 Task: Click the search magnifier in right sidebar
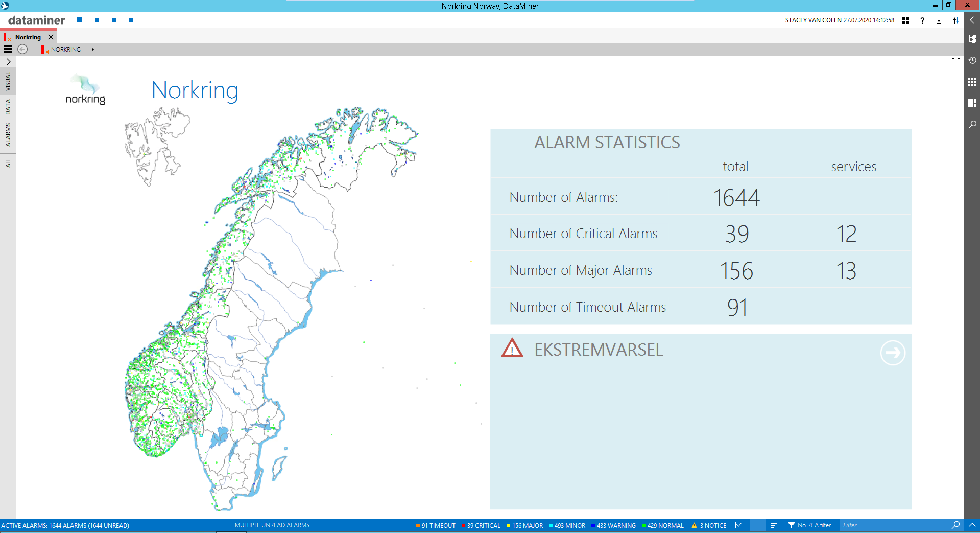point(972,124)
